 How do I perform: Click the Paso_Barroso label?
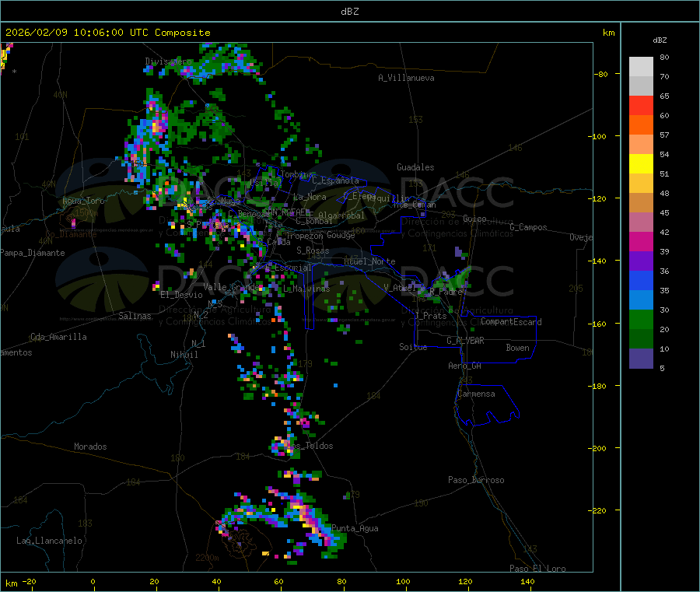476,480
